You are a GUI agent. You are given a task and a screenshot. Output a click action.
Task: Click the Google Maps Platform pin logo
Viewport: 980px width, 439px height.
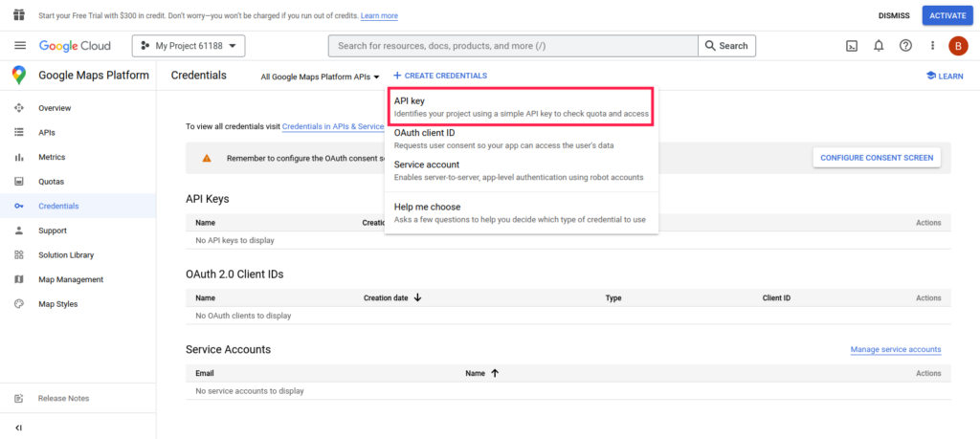tap(19, 76)
